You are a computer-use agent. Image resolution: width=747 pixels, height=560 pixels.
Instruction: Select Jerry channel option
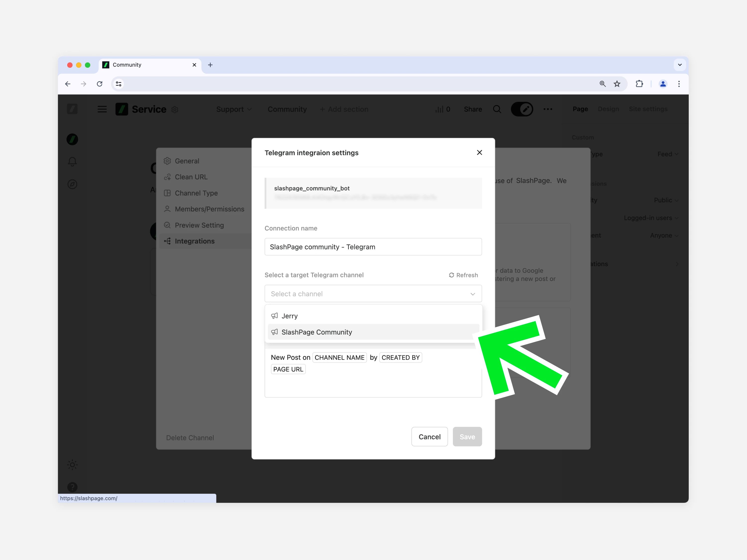tap(373, 316)
